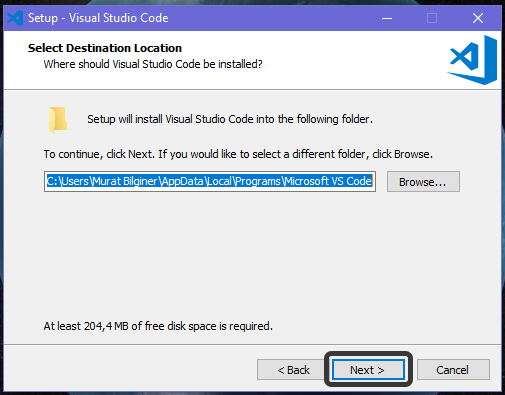Click 'Where should Visual Studio Code be installed?' text
Screen dimensions: 505x395
pyautogui.click(x=153, y=64)
